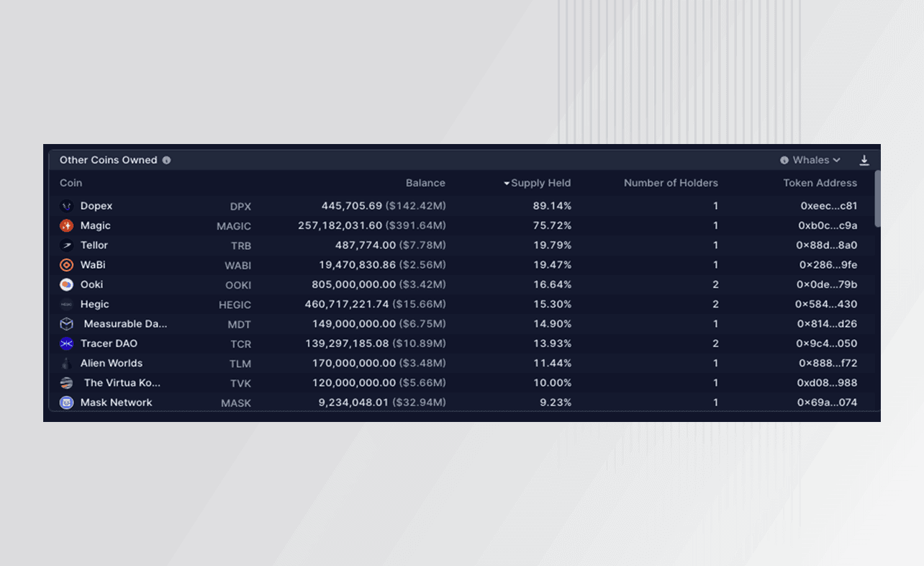The height and width of the screenshot is (566, 924).
Task: Select the Tellor coin name
Action: [94, 246]
